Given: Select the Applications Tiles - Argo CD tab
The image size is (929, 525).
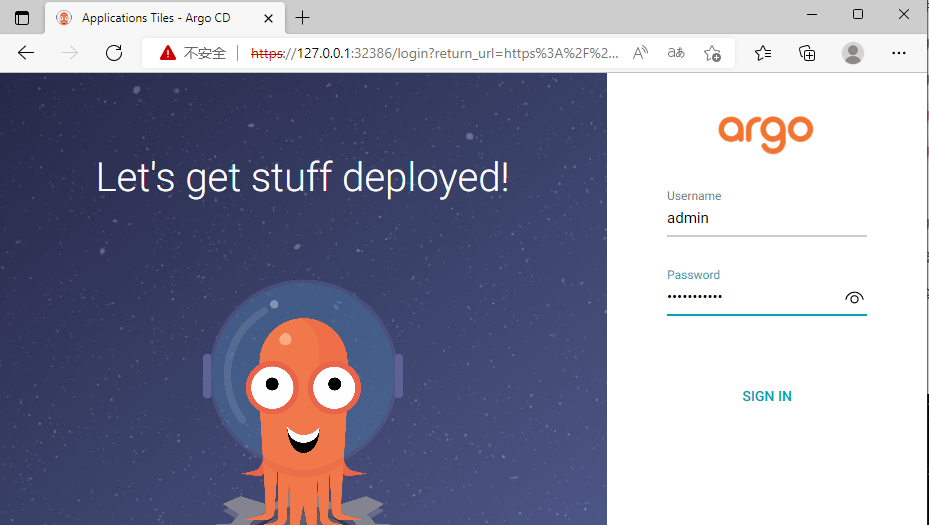Looking at the screenshot, I should click(165, 18).
